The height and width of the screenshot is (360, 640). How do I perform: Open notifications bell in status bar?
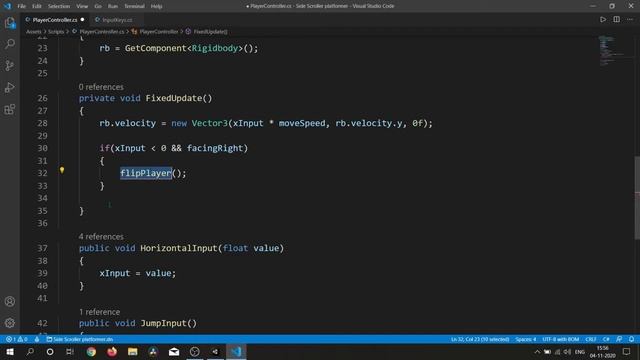[631, 339]
